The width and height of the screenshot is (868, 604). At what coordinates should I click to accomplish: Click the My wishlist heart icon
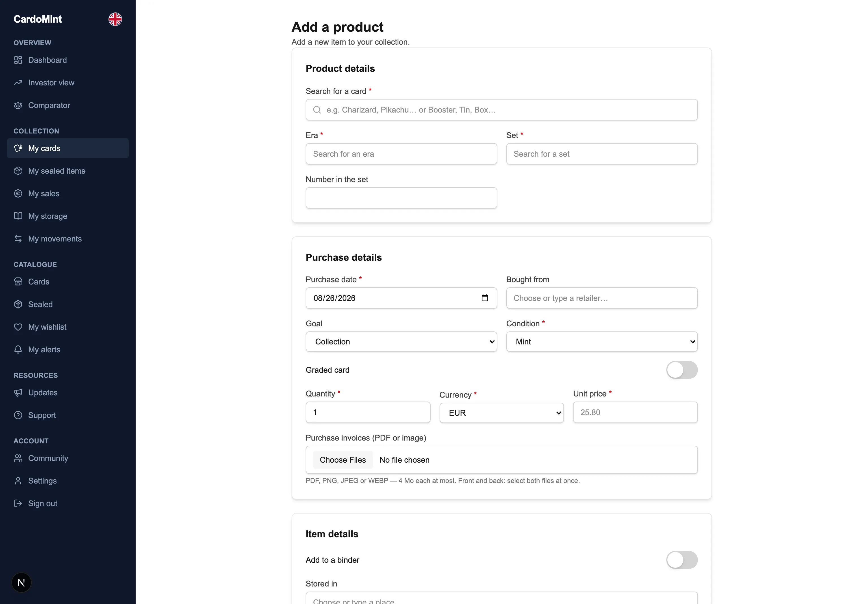point(18,327)
